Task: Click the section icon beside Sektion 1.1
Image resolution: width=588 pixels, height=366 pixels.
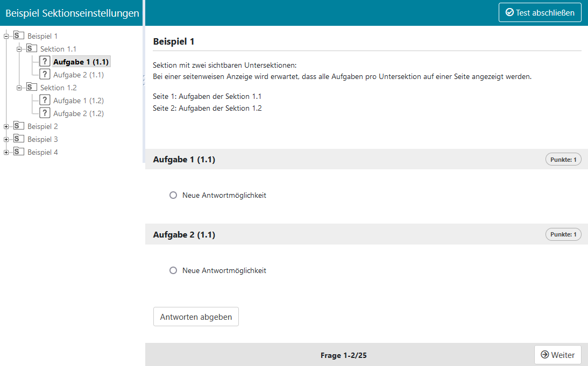Action: point(32,48)
